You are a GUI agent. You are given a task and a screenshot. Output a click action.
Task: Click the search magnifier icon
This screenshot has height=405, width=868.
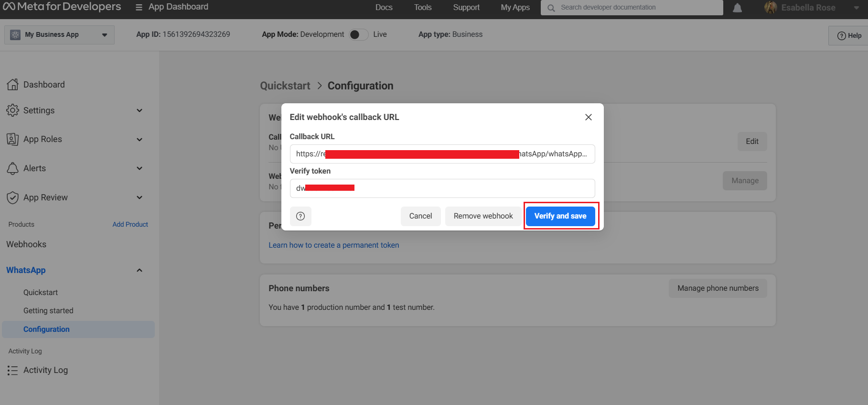pyautogui.click(x=551, y=8)
